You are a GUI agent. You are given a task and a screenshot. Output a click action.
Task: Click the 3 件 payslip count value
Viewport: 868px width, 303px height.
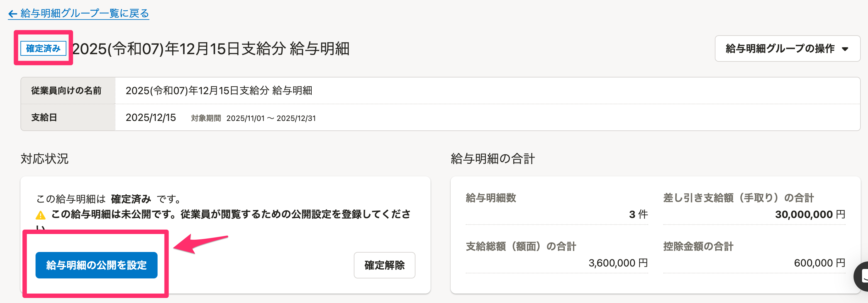(x=638, y=214)
